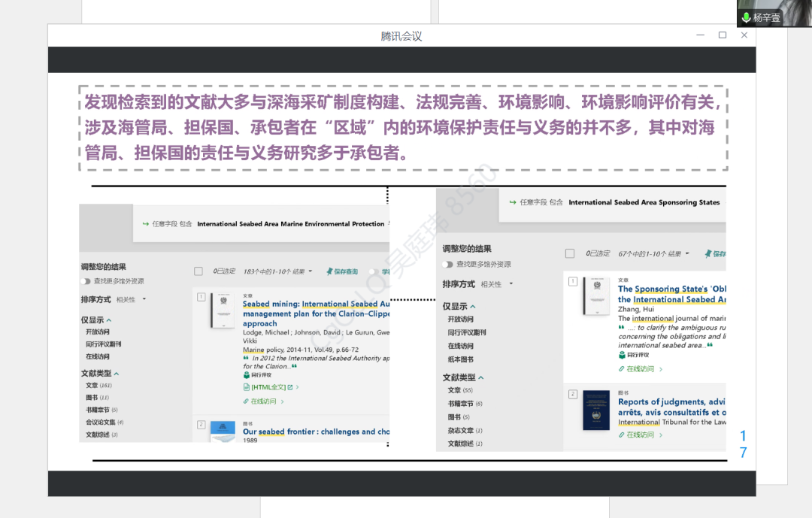Tick the select-all checkbox beside 183个中的1-10个 结果
The image size is (812, 518).
click(x=198, y=271)
